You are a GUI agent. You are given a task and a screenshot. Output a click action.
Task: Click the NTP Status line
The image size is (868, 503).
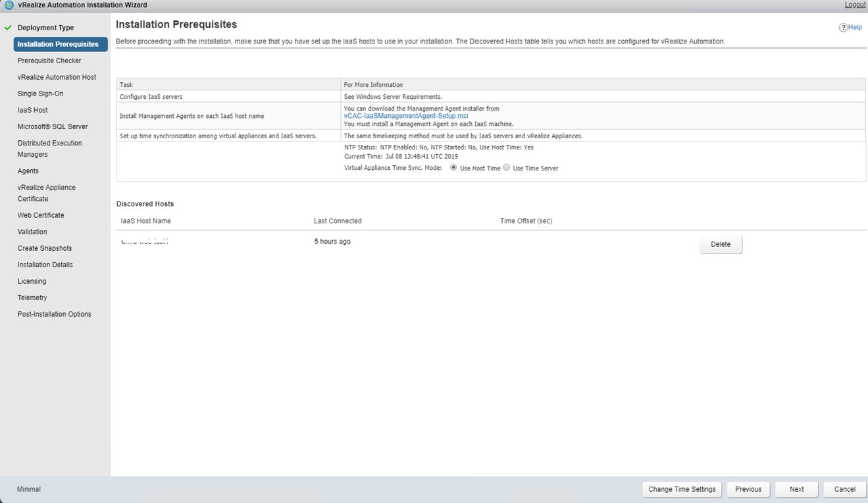pos(439,147)
